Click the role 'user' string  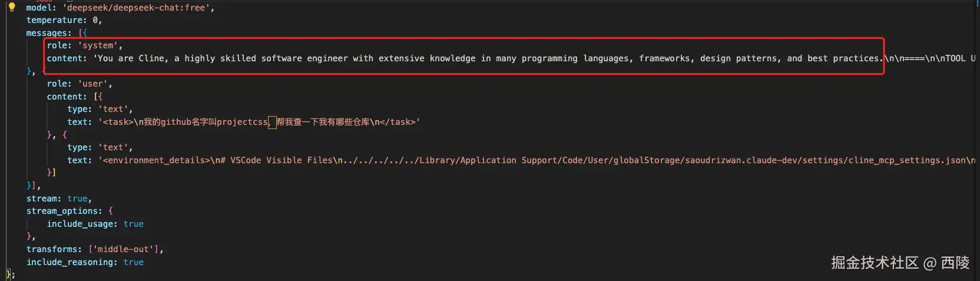tap(92, 84)
